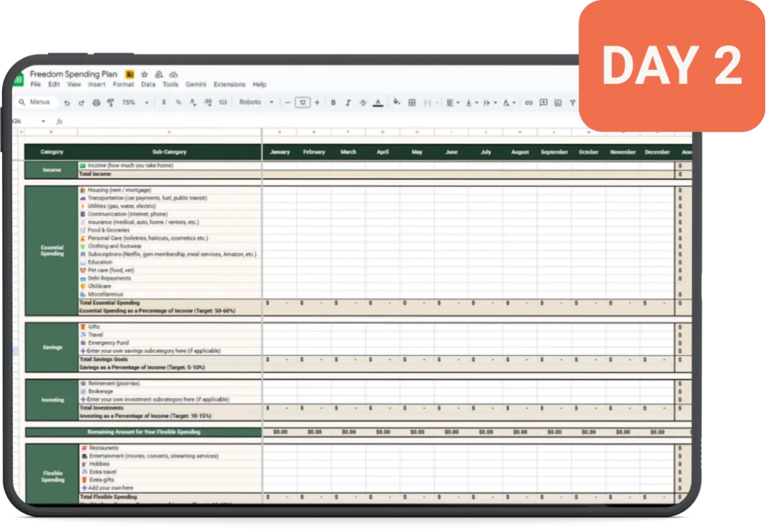Select the Total Essential Spending row label

[109, 303]
